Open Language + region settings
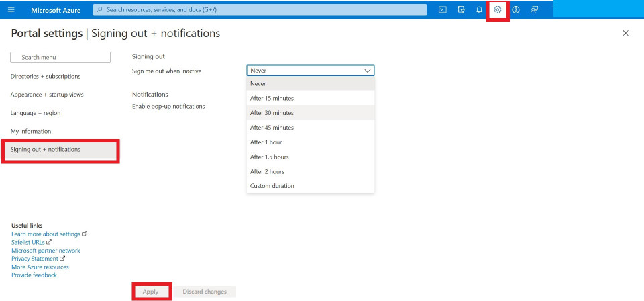 [36, 113]
